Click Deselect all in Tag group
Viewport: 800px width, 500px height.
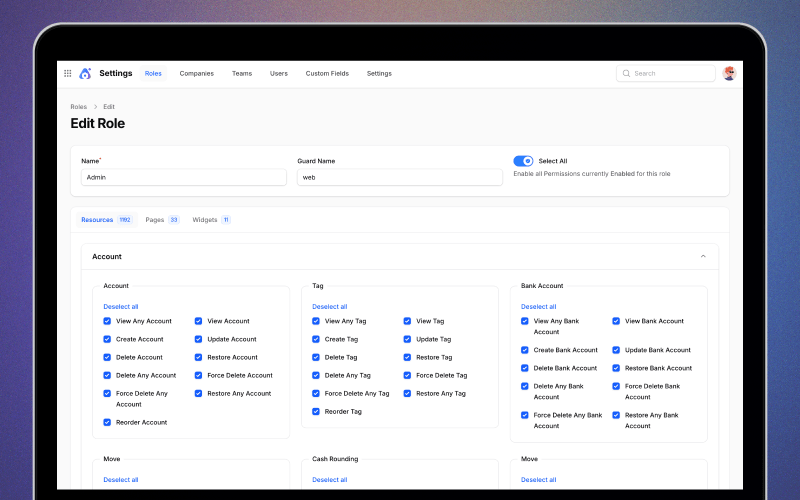(x=329, y=307)
